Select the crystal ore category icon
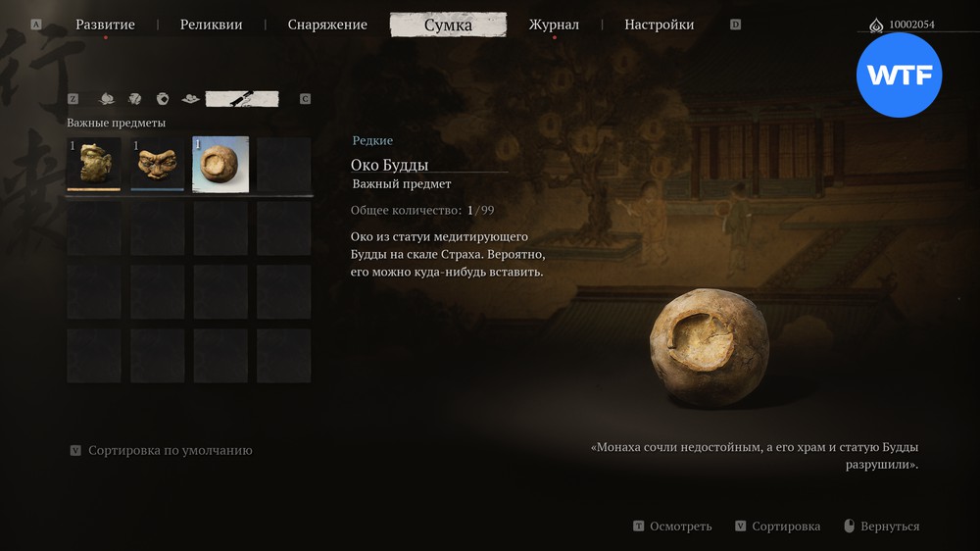The height and width of the screenshot is (551, 980). [x=134, y=99]
